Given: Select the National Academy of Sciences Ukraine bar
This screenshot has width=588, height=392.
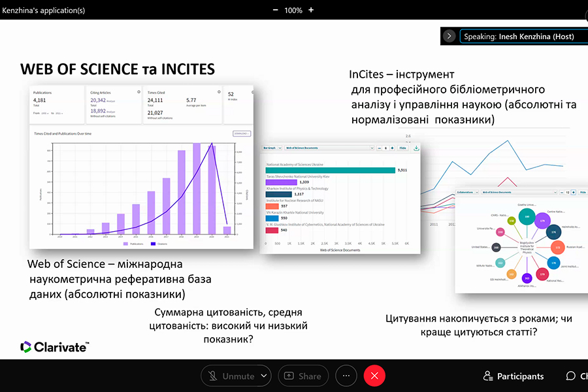Looking at the screenshot, I should point(331,171).
